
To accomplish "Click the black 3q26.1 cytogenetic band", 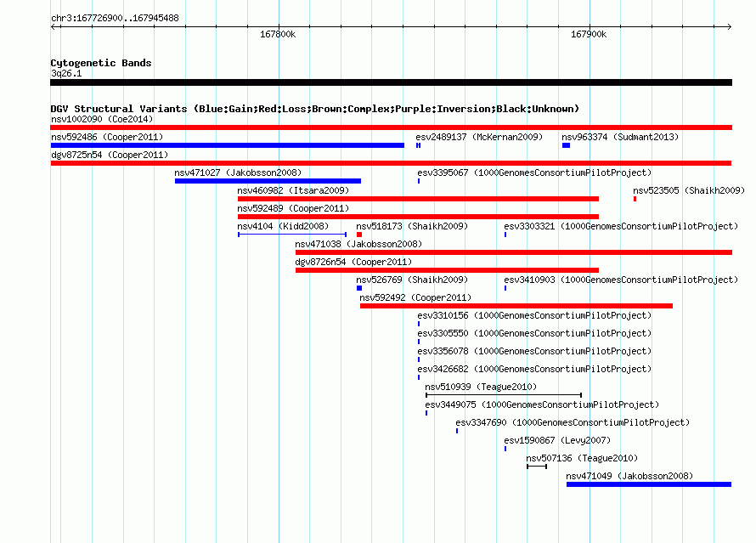I will click(x=391, y=82).
